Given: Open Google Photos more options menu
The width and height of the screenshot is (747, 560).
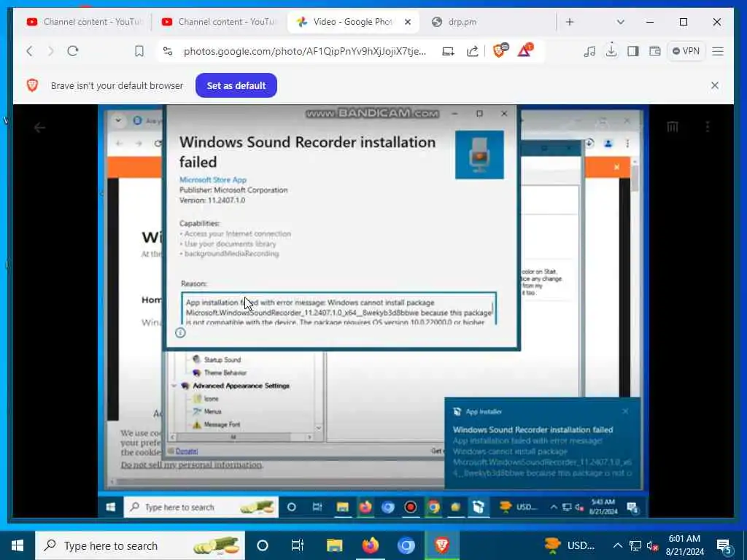Looking at the screenshot, I should (708, 127).
